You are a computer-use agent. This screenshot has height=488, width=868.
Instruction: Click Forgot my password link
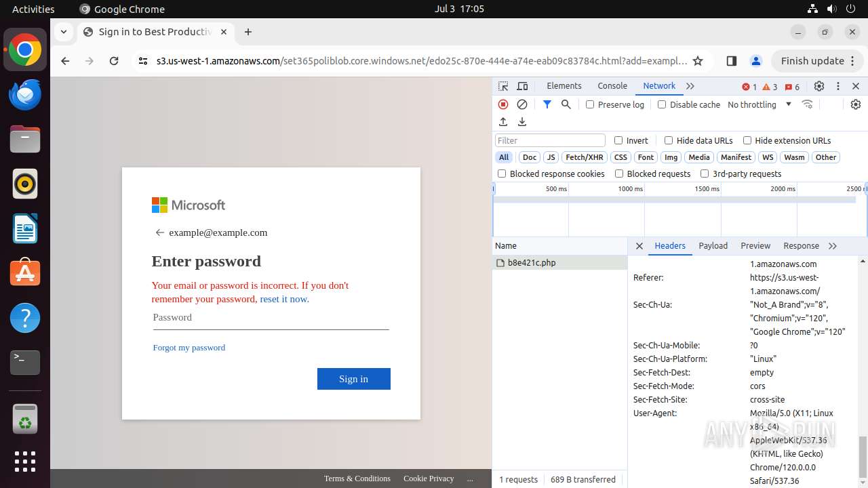click(x=189, y=348)
